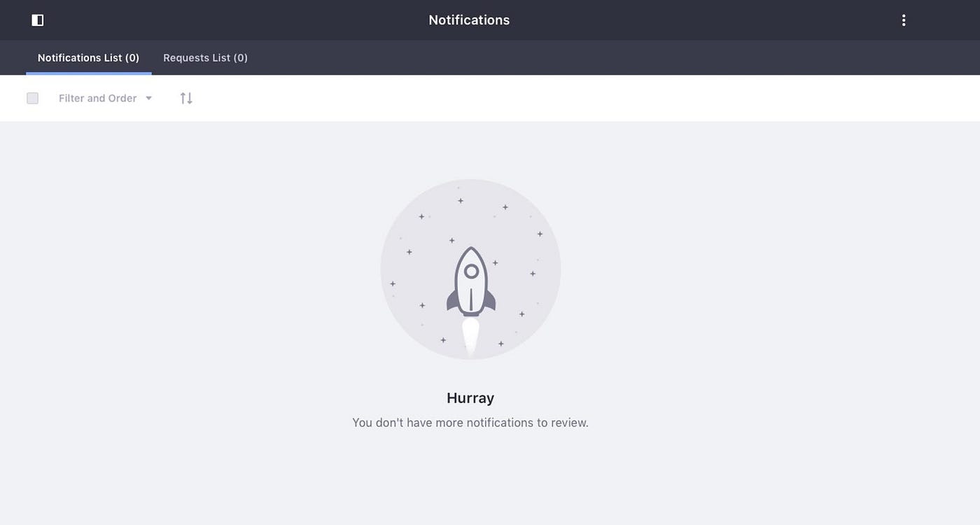Select the Notifications List (0) tab
980x525 pixels.
point(88,57)
